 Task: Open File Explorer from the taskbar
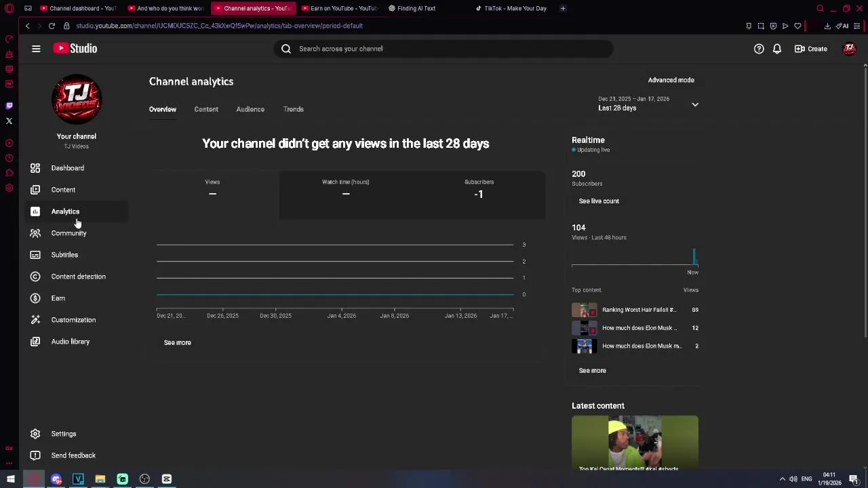(x=100, y=479)
